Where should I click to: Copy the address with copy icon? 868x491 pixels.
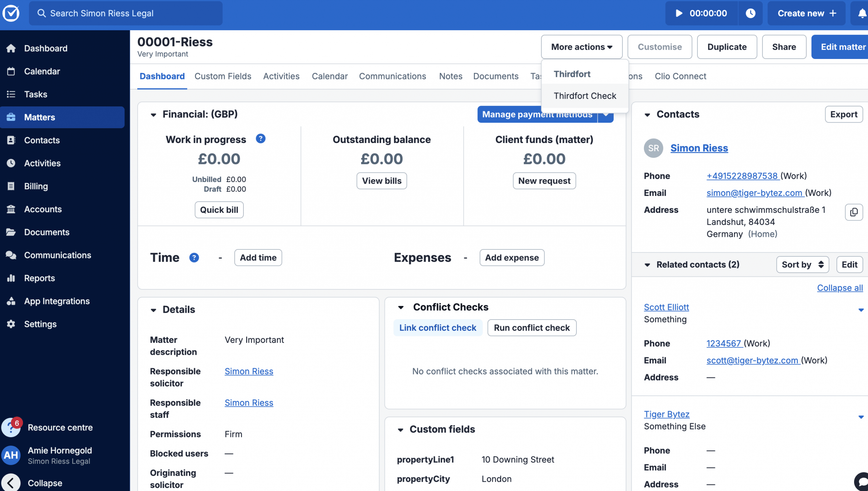pyautogui.click(x=853, y=212)
